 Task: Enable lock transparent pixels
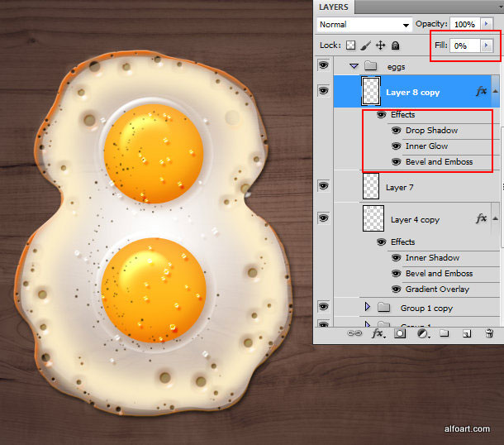350,45
